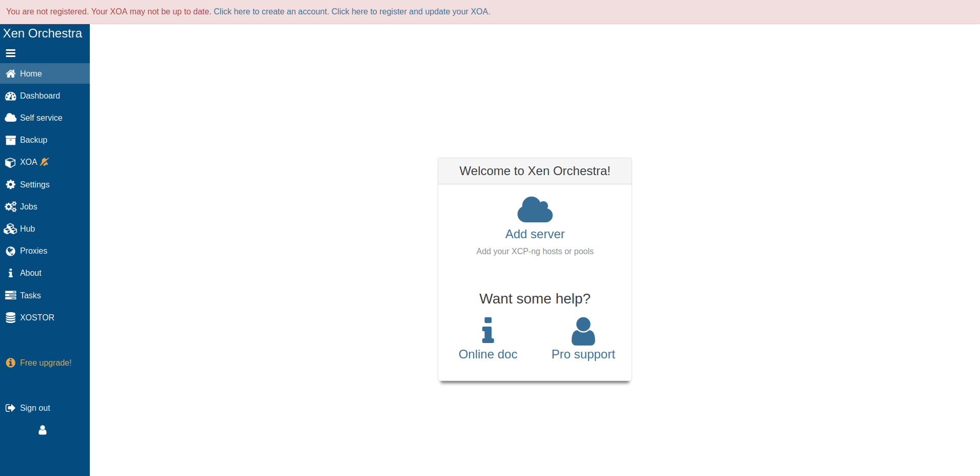Select the XOA menu entry

coord(29,162)
